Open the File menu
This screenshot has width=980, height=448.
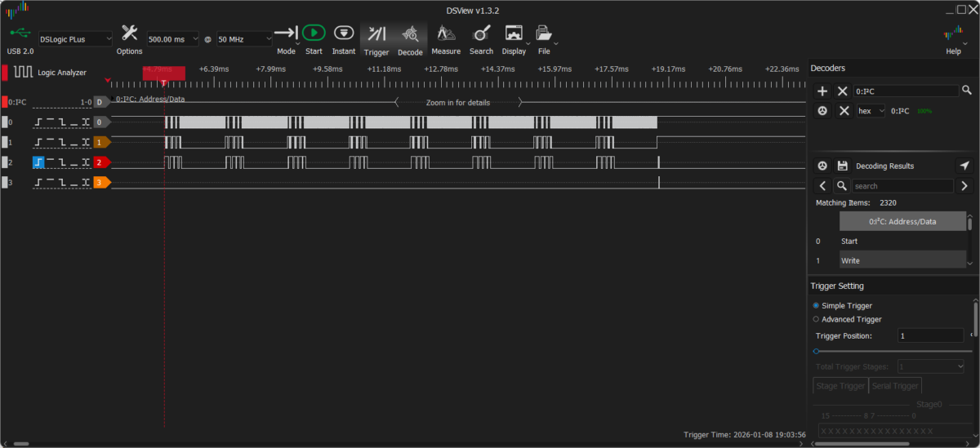[544, 37]
